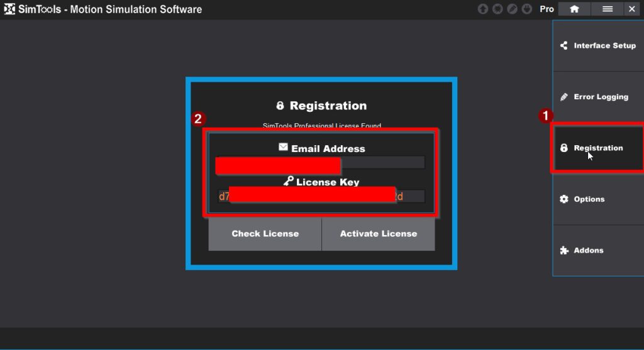Click the SimTools logo icon in title bar
This screenshot has width=644, height=350.
point(9,9)
